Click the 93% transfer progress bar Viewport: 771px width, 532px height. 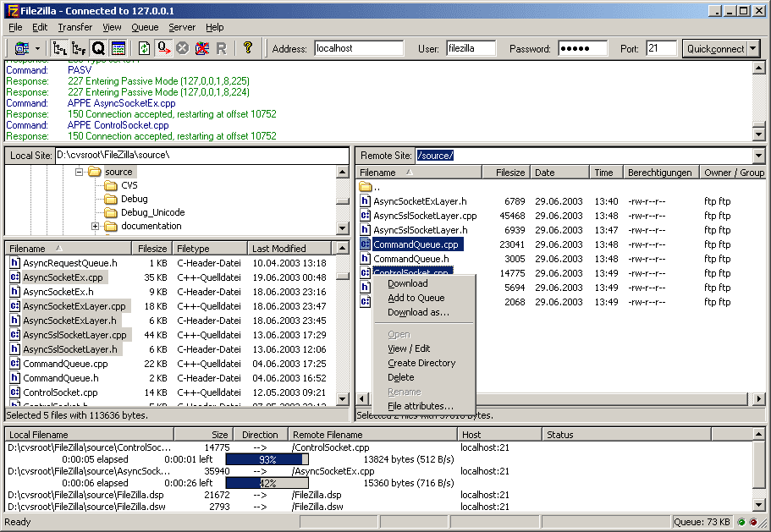click(267, 458)
